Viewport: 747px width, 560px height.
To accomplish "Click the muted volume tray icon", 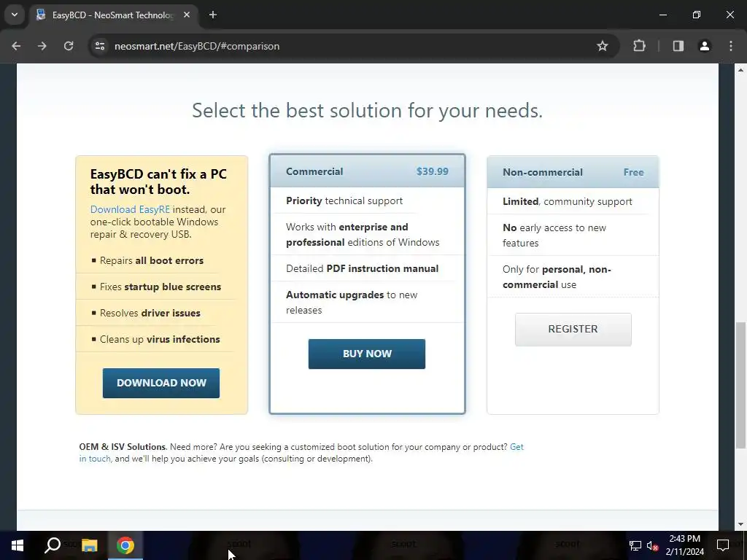I will pos(653,545).
